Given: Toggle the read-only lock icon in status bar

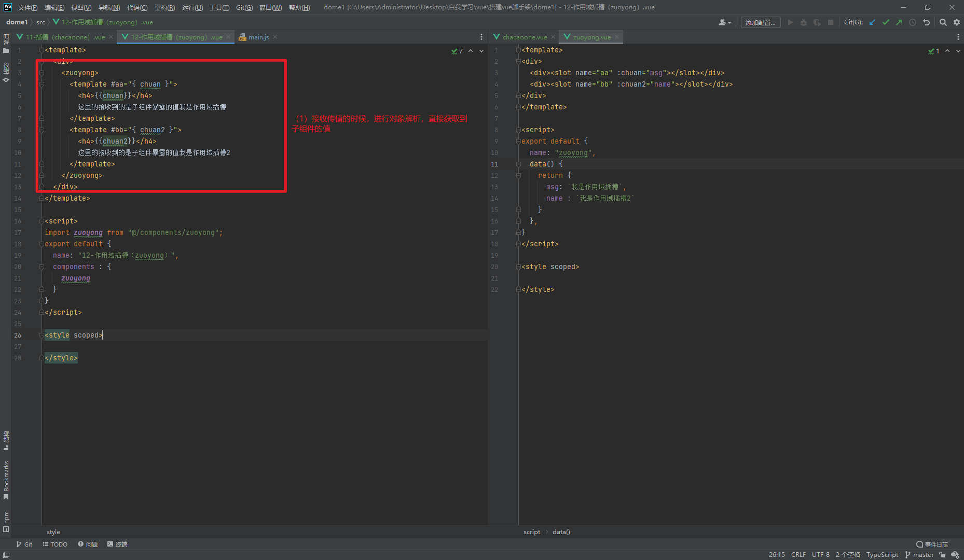Looking at the screenshot, I should (x=942, y=555).
